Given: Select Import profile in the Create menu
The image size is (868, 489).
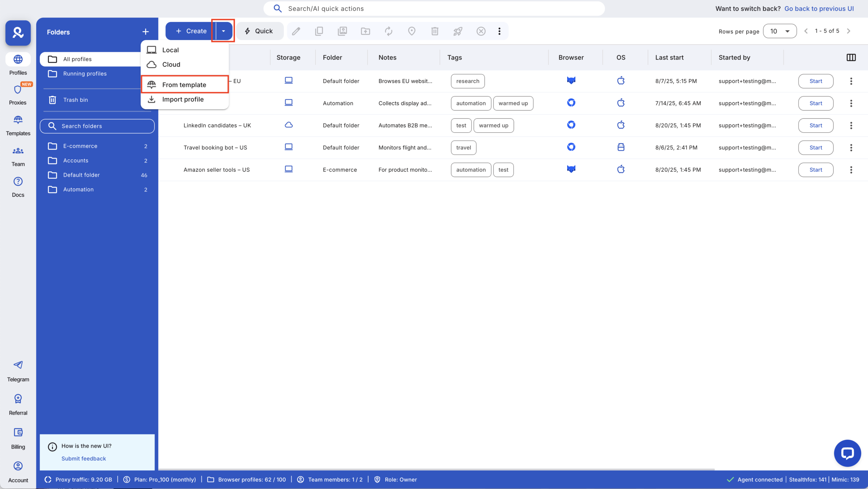Looking at the screenshot, I should click(x=183, y=99).
